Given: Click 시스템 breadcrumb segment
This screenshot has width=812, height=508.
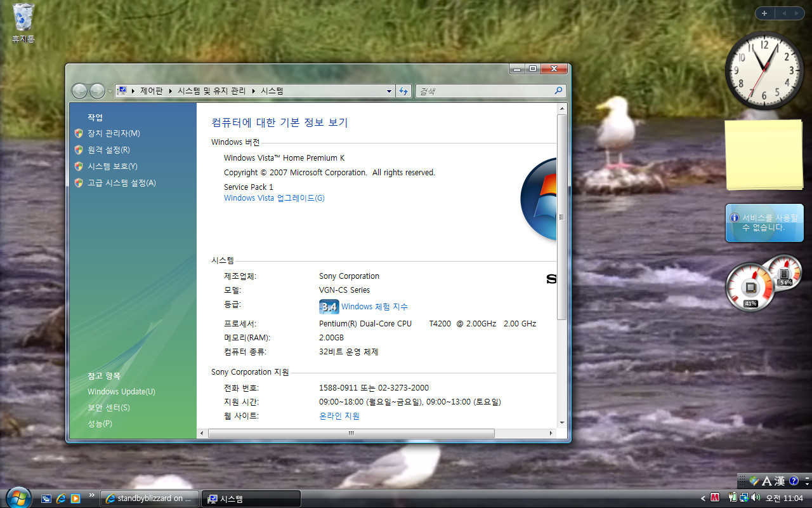Looking at the screenshot, I should point(272,91).
